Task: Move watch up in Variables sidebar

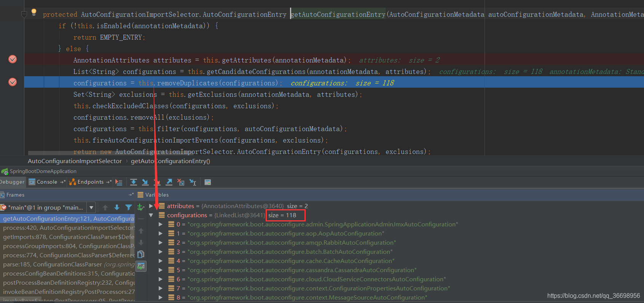Action: [141, 231]
